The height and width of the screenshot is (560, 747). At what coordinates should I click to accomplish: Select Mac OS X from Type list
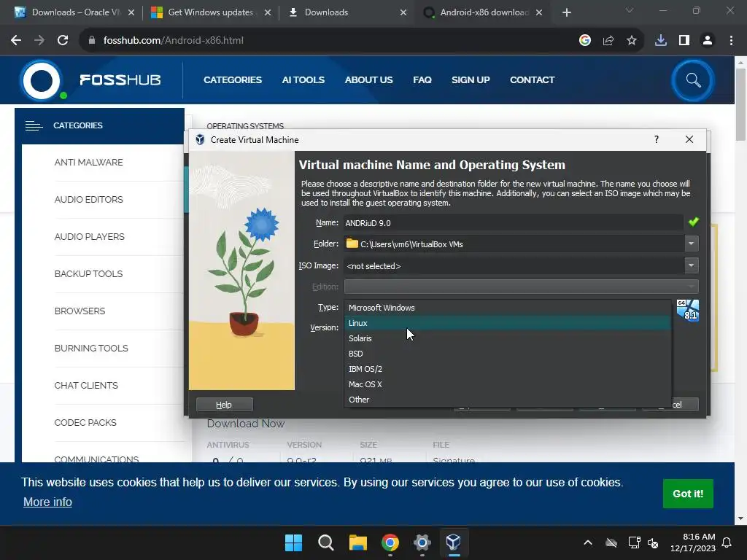[508, 384]
